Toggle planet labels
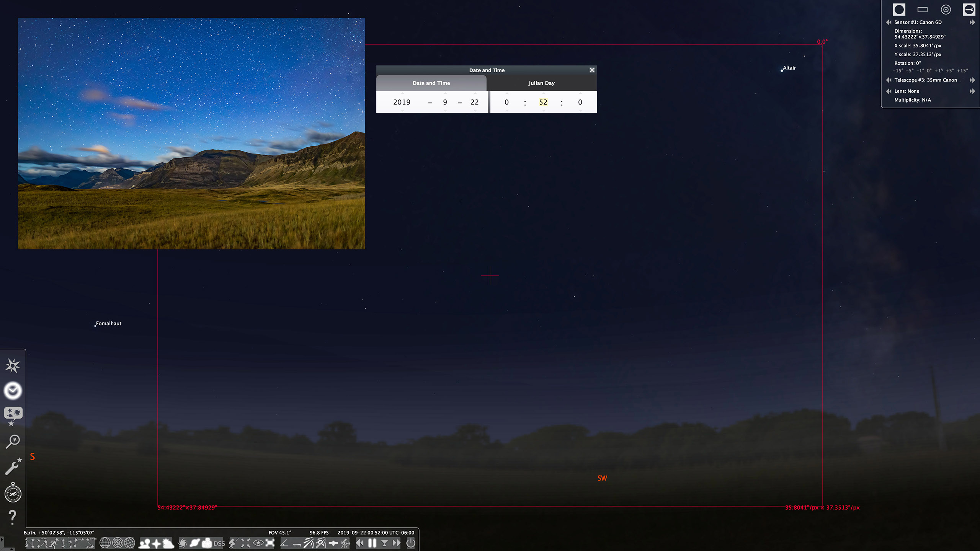 pos(195,543)
